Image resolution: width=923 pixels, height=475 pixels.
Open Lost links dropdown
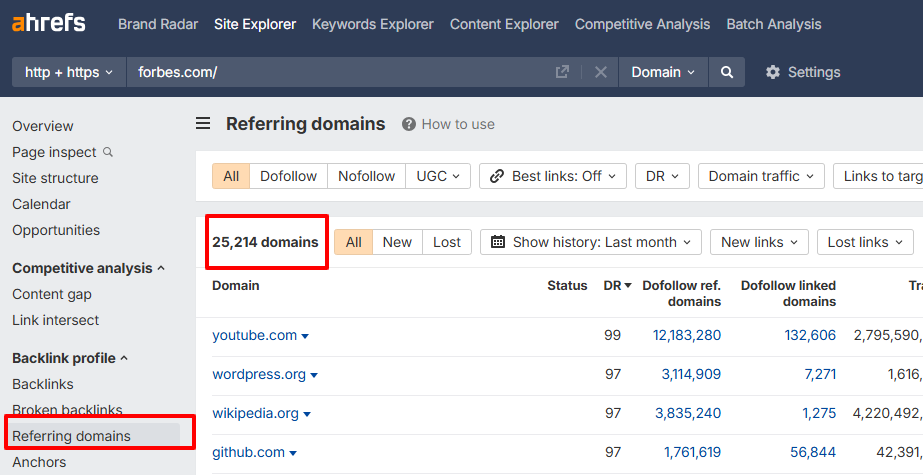(x=865, y=242)
